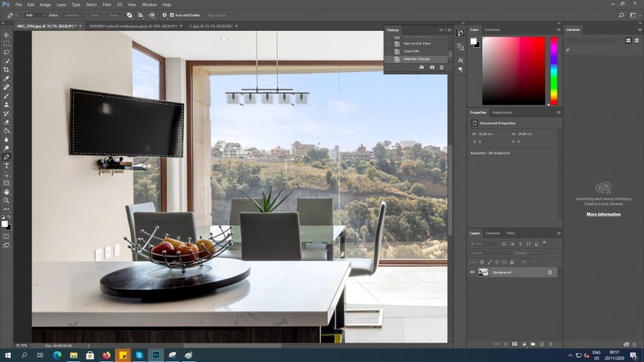Toggle type layer filter in Layers panel
This screenshot has height=362, width=644.
[520, 244]
